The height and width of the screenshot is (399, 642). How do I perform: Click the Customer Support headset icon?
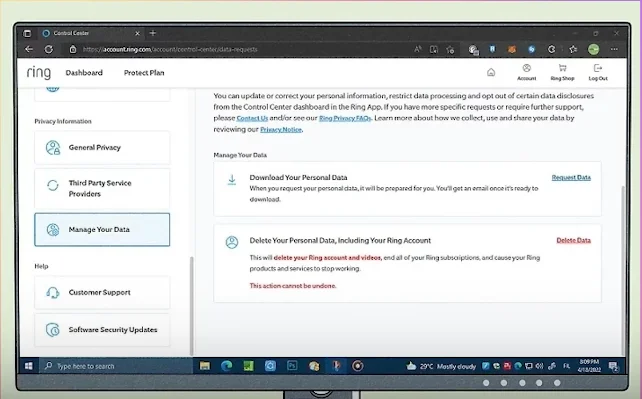[53, 292]
